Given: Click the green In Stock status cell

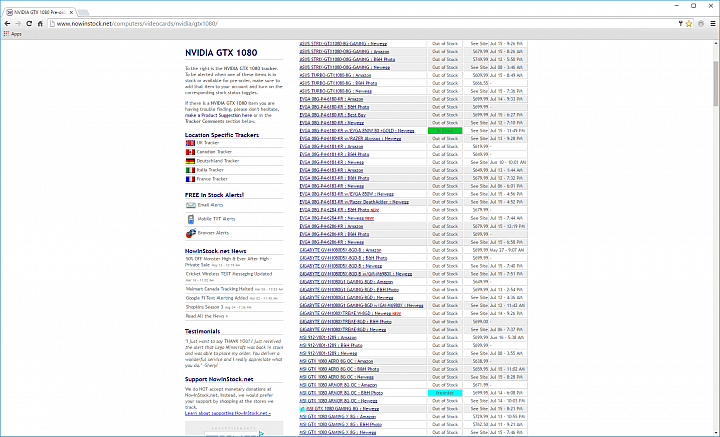Looking at the screenshot, I should click(x=445, y=131).
